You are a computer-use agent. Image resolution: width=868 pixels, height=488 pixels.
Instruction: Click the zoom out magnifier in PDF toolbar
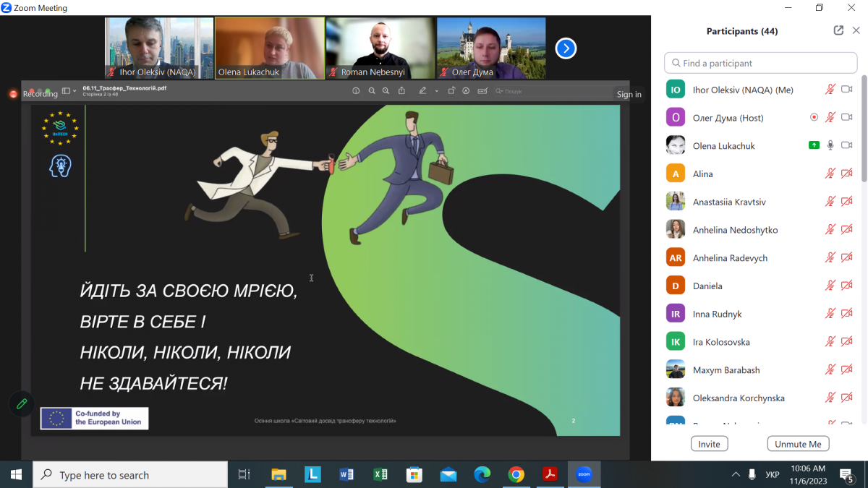(x=372, y=91)
